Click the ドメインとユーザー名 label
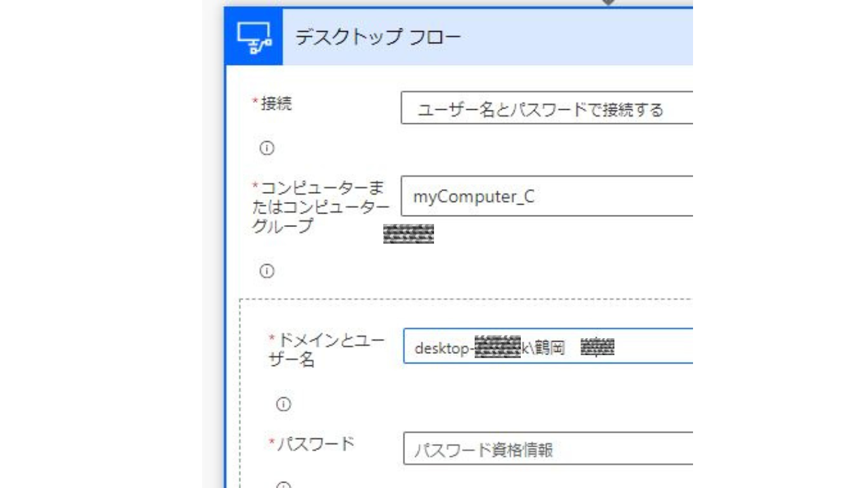The width and height of the screenshot is (868, 488). pos(329,350)
